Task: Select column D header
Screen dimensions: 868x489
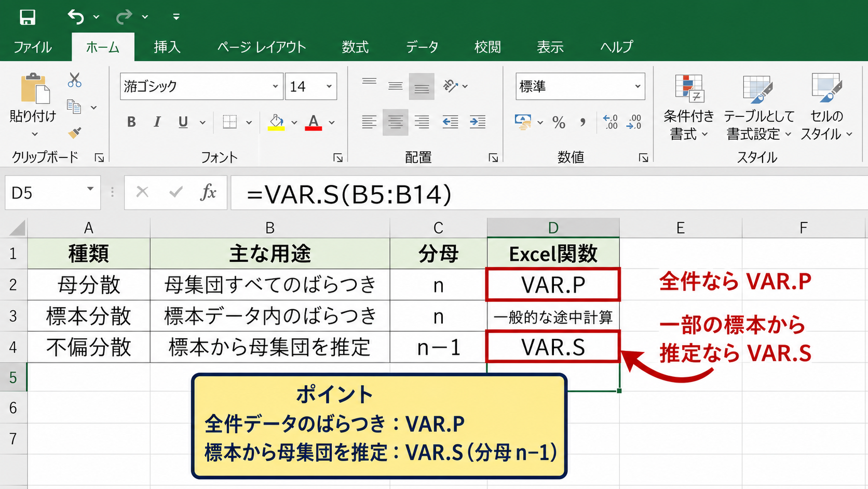Action: [x=553, y=228]
